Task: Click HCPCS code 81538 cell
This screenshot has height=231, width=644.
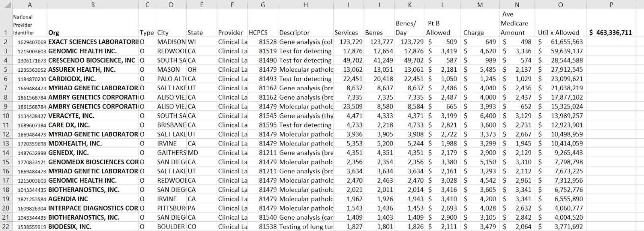Action: [x=263, y=227]
